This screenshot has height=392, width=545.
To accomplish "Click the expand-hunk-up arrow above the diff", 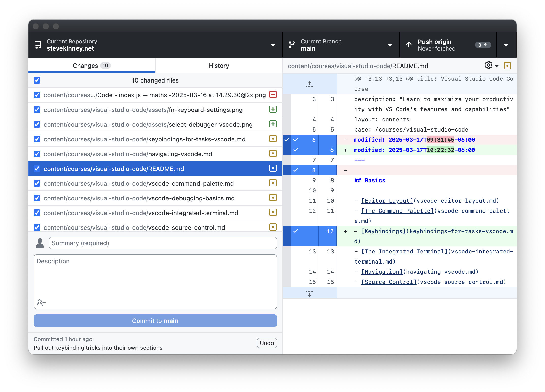I will [x=309, y=84].
